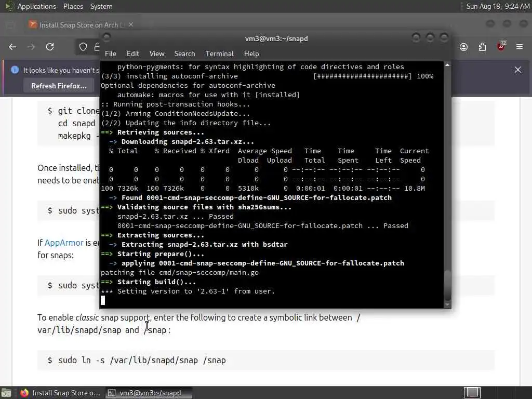Open Firefox hamburger application menu
Viewport: 532px width, 399px height.
tap(520, 47)
